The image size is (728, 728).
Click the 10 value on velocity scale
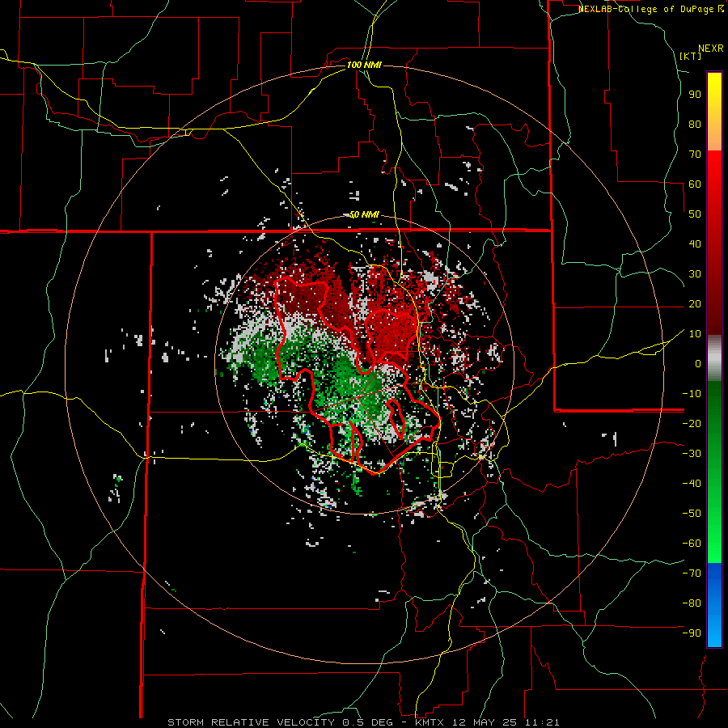click(x=695, y=334)
